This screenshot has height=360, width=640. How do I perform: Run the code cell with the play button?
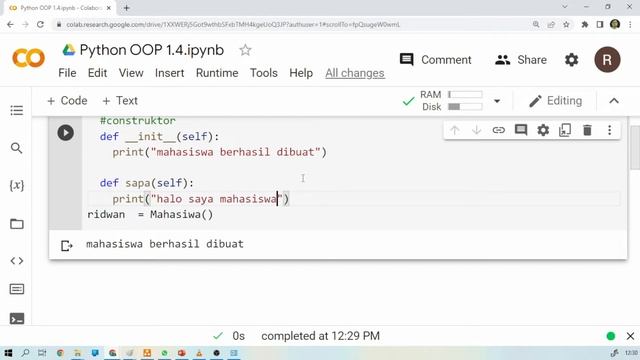65,133
